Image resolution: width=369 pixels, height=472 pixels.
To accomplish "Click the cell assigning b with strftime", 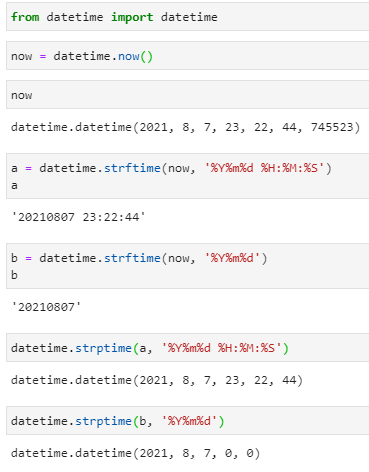I will point(187,266).
